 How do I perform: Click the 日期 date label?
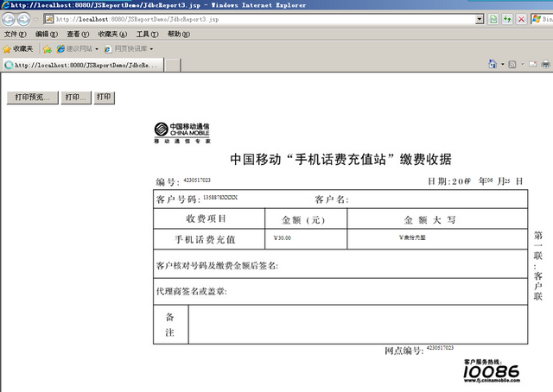pos(440,181)
